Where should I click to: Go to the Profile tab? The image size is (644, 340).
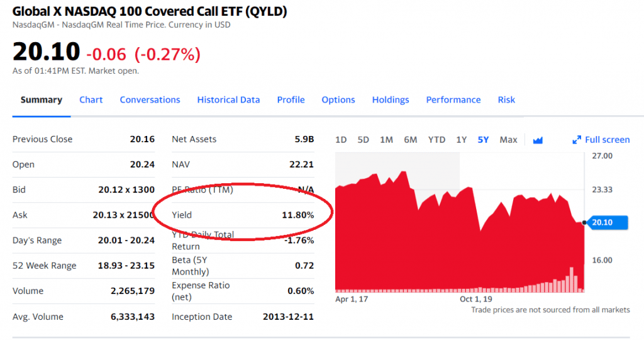point(291,99)
